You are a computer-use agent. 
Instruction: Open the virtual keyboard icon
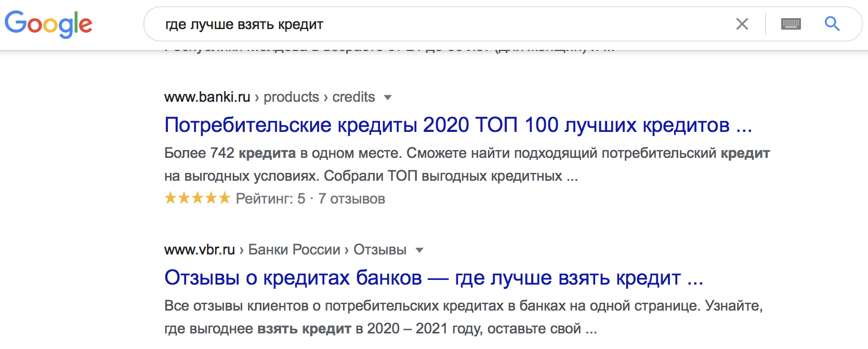[791, 24]
